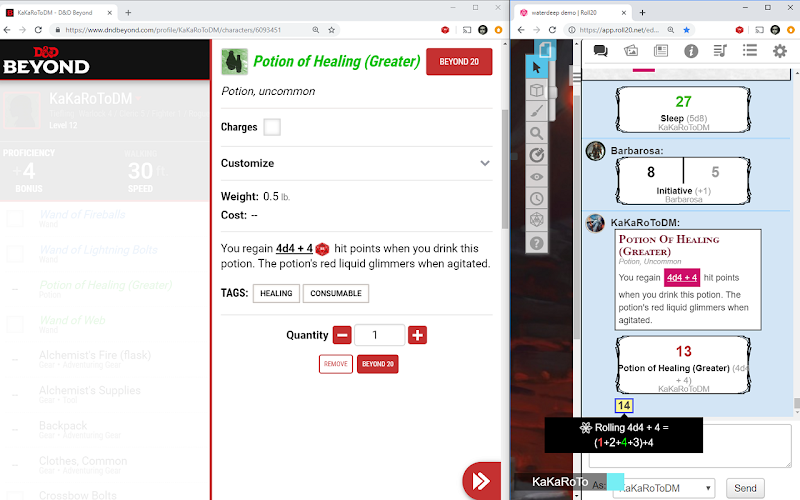Reload the Roll20 browser page
This screenshot has height=500, width=800.
point(552,30)
